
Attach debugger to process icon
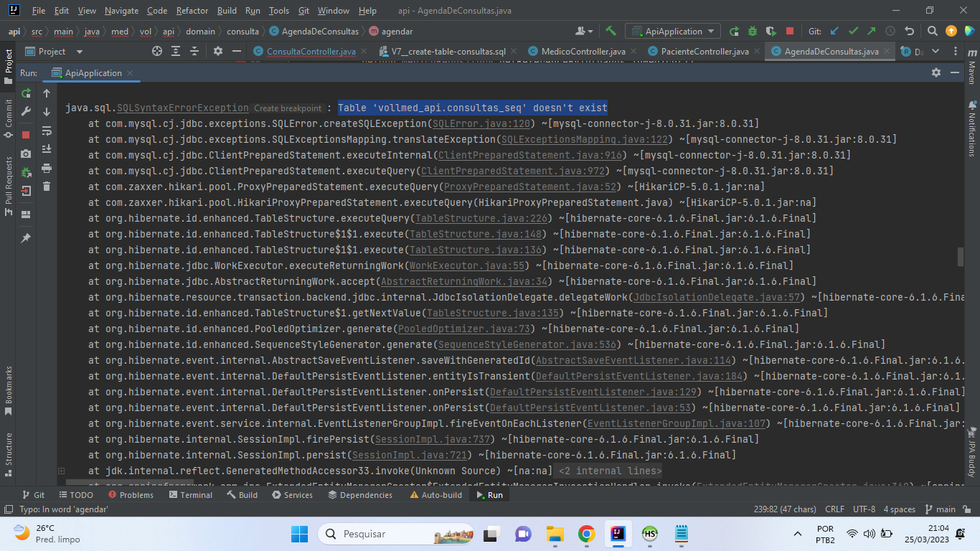click(x=26, y=172)
